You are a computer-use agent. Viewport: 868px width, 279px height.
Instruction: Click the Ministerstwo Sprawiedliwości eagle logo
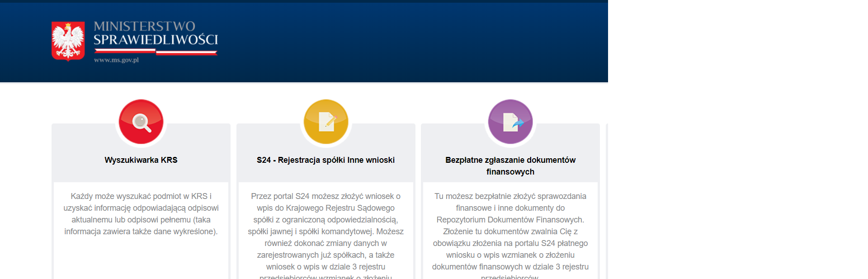pyautogui.click(x=68, y=41)
